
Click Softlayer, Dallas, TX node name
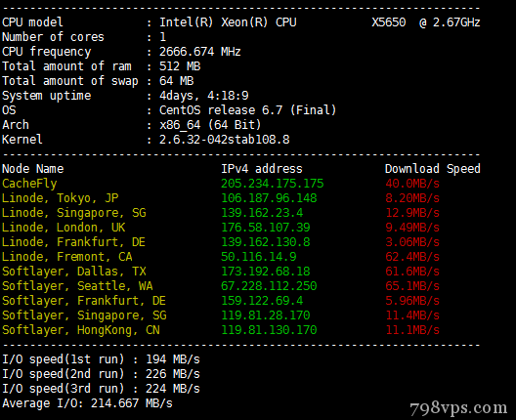point(74,272)
